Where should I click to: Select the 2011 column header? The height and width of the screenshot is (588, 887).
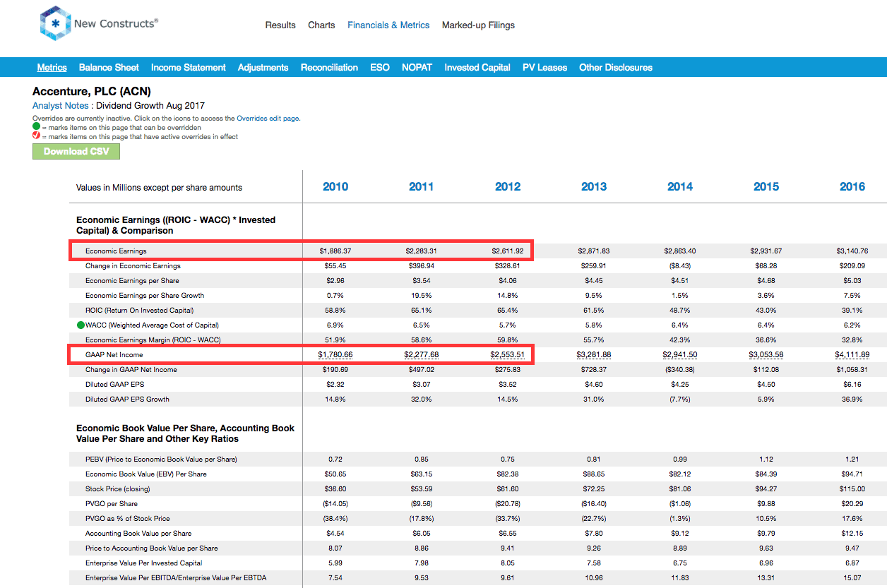pos(422,187)
